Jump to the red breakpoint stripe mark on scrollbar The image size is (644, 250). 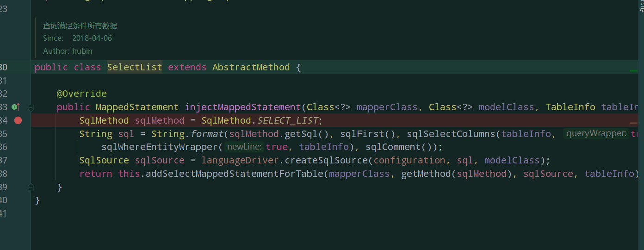coord(633,124)
